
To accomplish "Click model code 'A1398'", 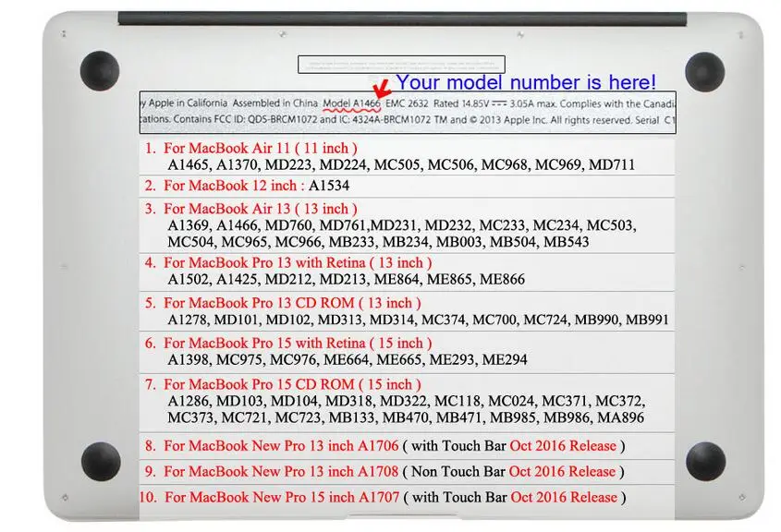I will (189, 360).
